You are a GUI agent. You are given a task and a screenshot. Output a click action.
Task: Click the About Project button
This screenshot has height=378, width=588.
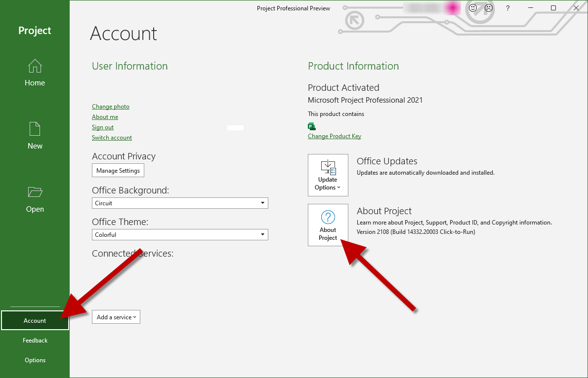click(328, 225)
